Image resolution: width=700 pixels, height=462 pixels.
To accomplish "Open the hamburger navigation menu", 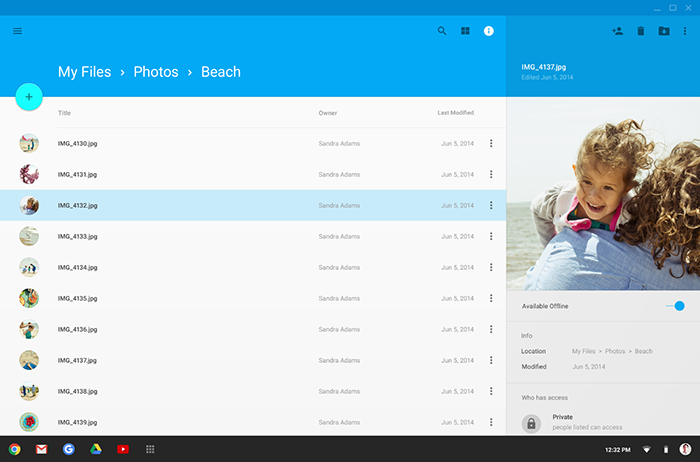I will tap(17, 31).
